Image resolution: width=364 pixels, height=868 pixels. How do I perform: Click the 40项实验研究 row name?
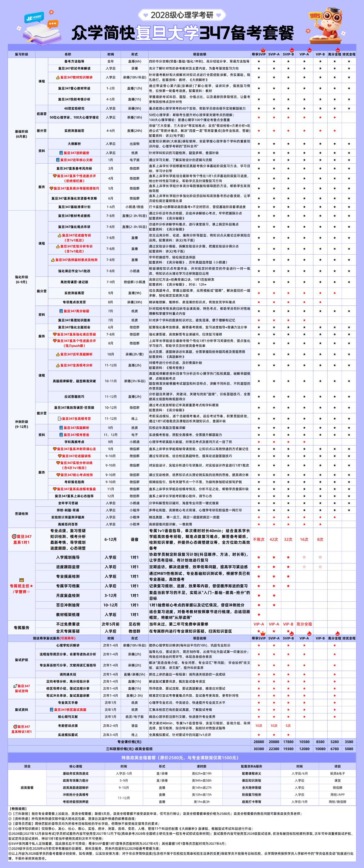pyautogui.click(x=74, y=109)
